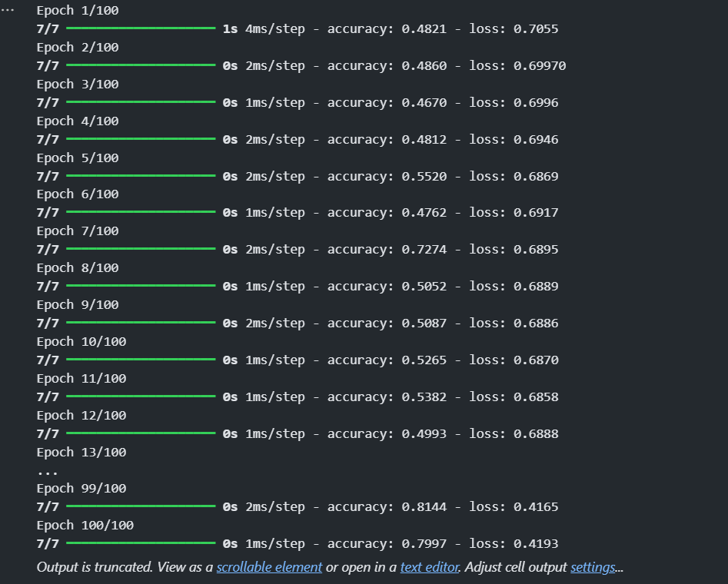Click the loss value 0.6996
Screen dimensions: 728x584
pyautogui.click(x=536, y=103)
